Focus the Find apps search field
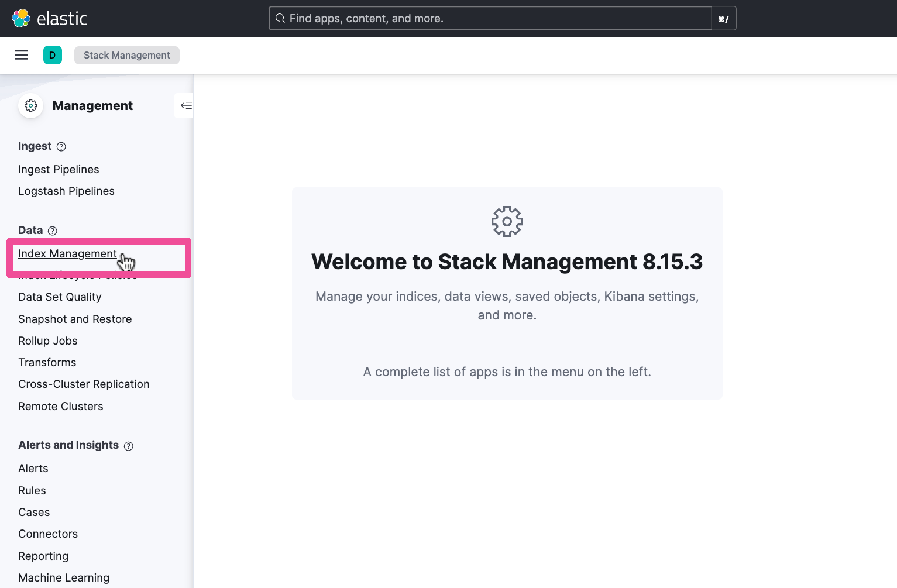 pos(490,18)
